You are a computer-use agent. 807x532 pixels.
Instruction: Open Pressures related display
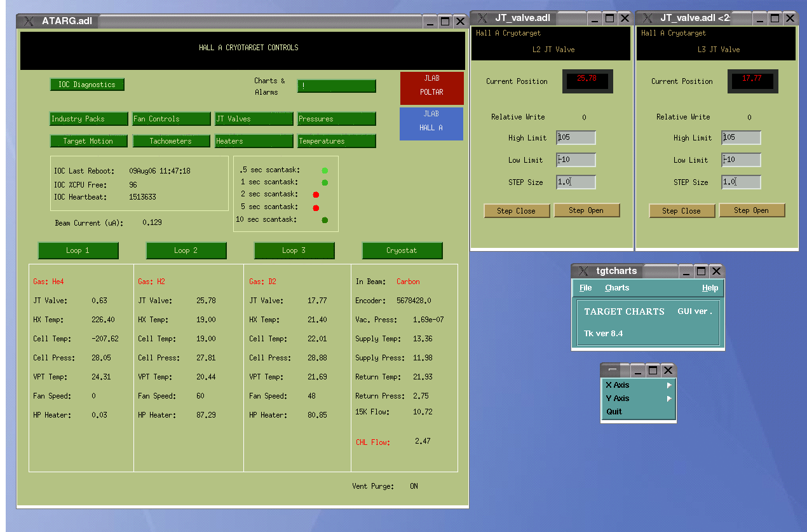[337, 119]
